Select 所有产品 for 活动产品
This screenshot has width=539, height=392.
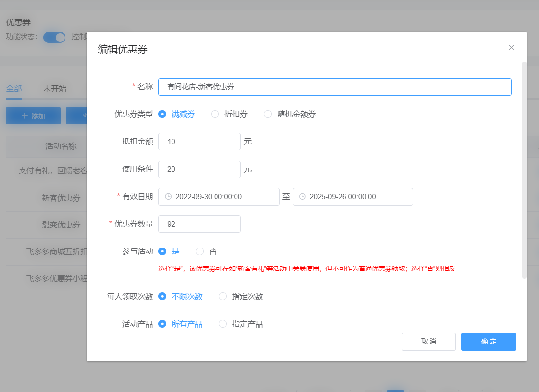point(180,324)
